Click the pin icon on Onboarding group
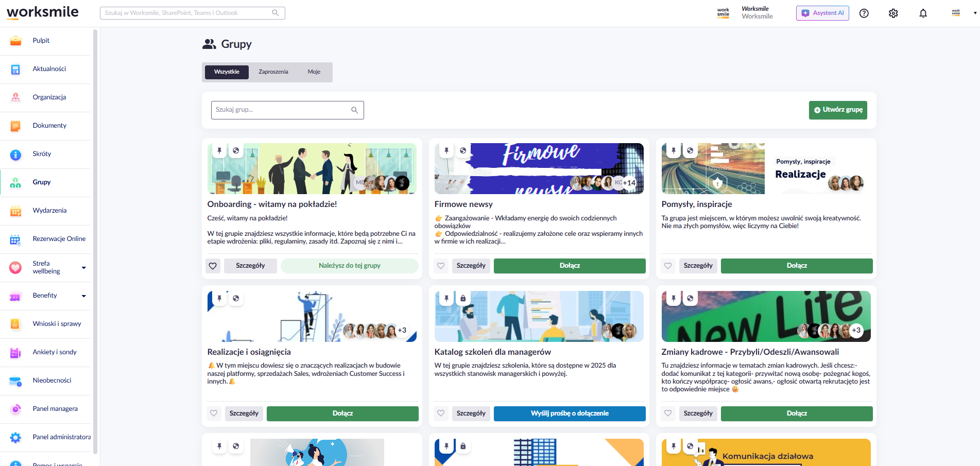This screenshot has width=980, height=466. click(x=219, y=151)
